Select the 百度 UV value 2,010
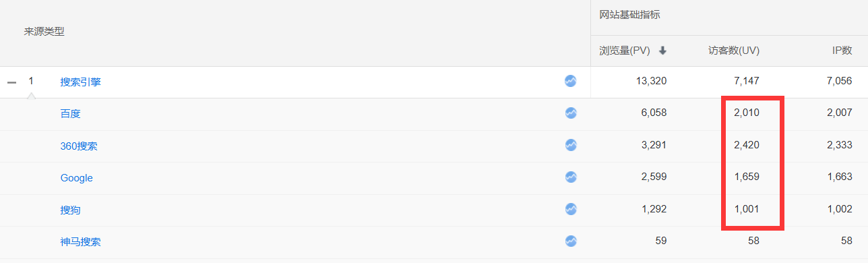 [x=747, y=113]
